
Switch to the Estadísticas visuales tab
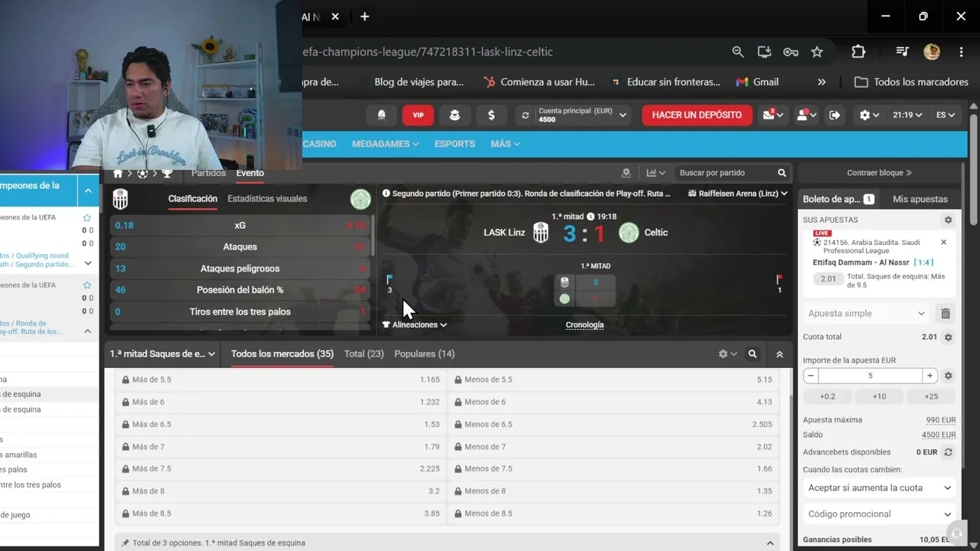pos(267,199)
